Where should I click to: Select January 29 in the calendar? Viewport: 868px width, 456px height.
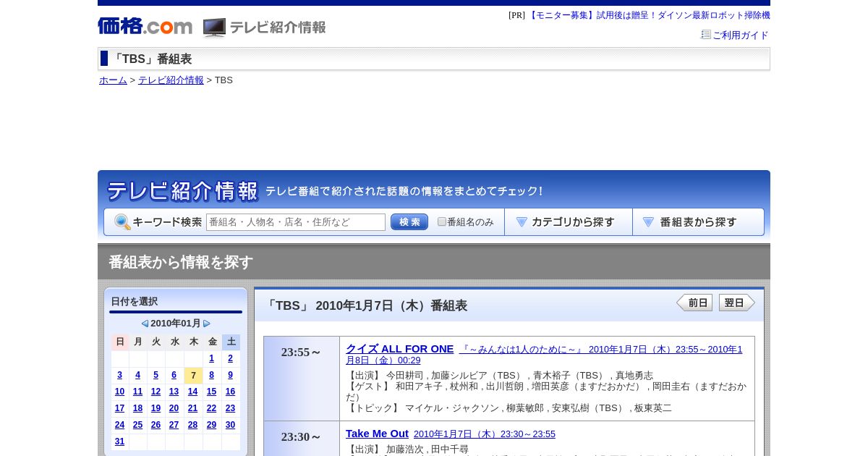(211, 425)
